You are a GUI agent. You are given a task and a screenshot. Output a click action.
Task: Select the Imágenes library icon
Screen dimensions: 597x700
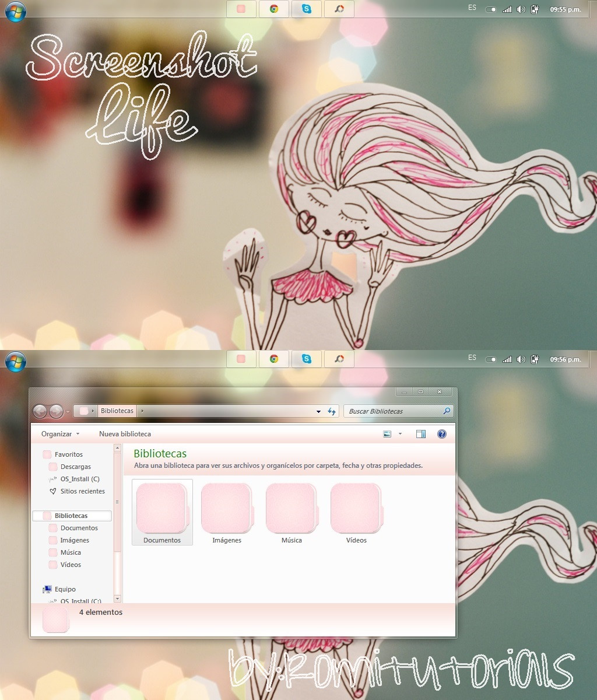[227, 509]
